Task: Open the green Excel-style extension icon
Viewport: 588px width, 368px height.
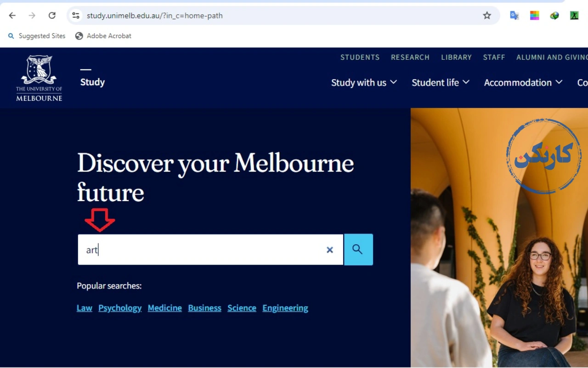Action: click(574, 16)
